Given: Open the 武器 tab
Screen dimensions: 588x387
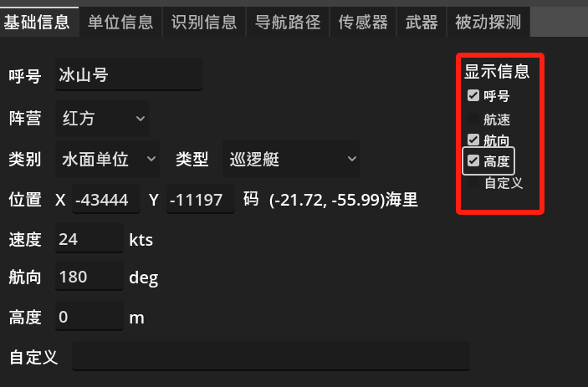Looking at the screenshot, I should click(x=422, y=22).
